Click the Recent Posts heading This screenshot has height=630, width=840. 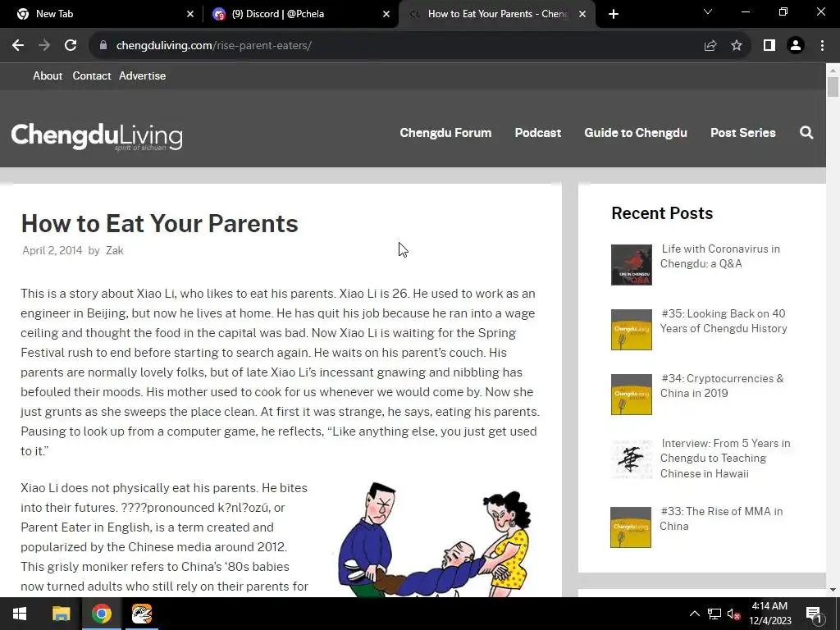(662, 213)
